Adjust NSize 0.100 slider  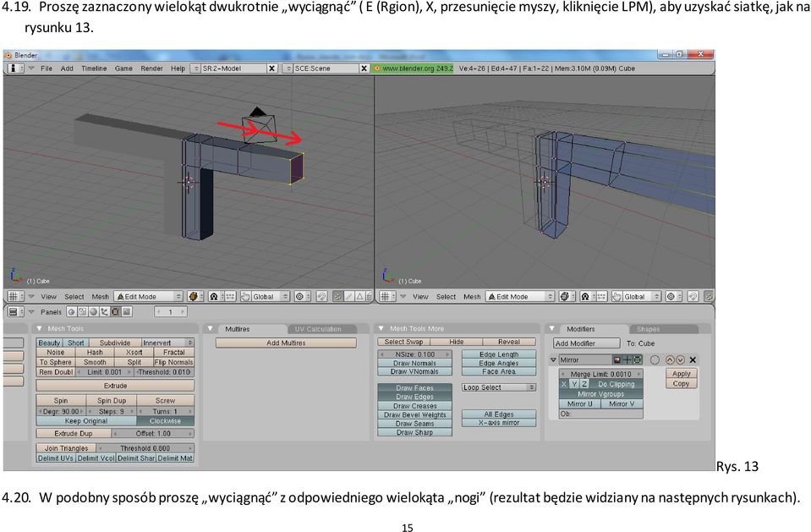(415, 354)
